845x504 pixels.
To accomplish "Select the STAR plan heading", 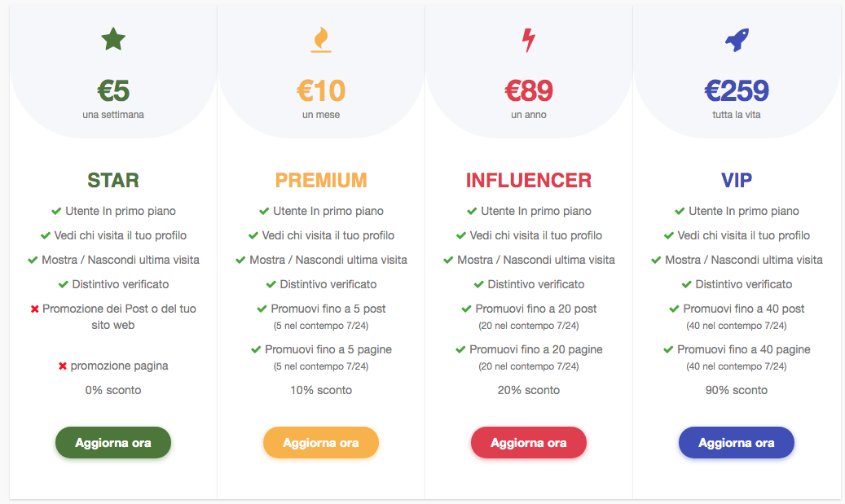I will coord(113,181).
